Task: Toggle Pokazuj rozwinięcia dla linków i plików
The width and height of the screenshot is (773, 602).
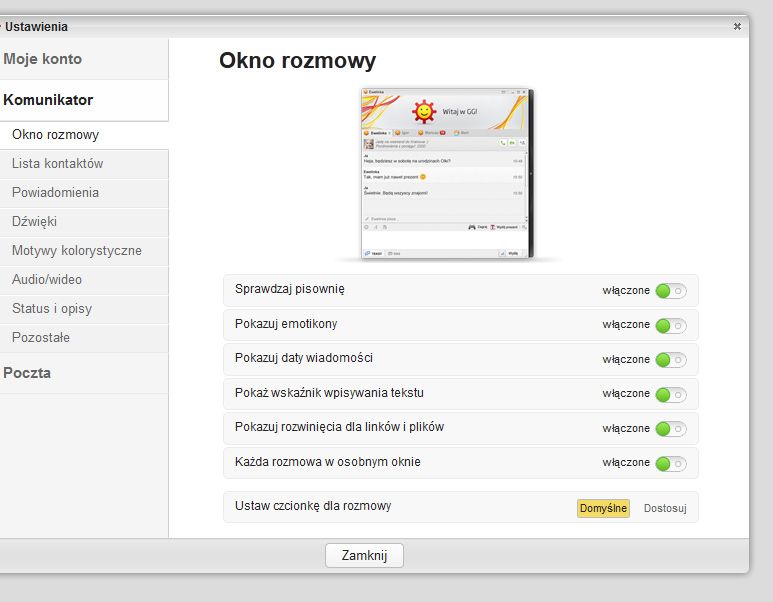Action: point(670,428)
